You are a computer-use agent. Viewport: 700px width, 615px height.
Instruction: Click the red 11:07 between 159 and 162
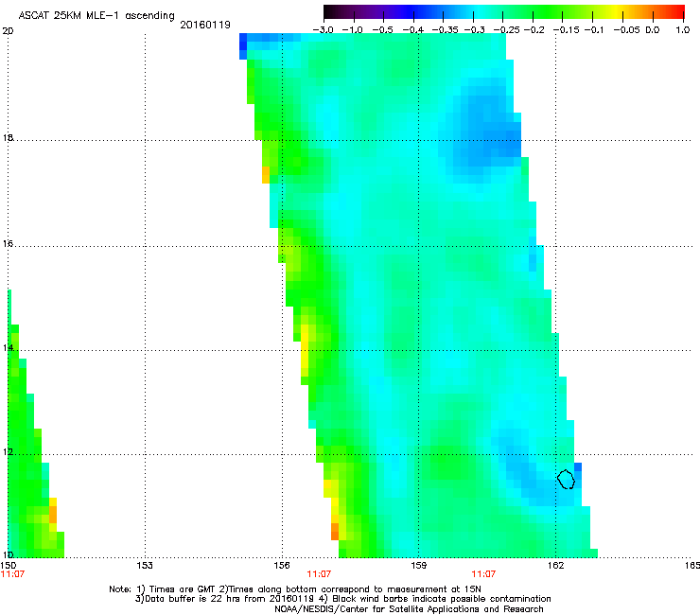tap(483, 574)
